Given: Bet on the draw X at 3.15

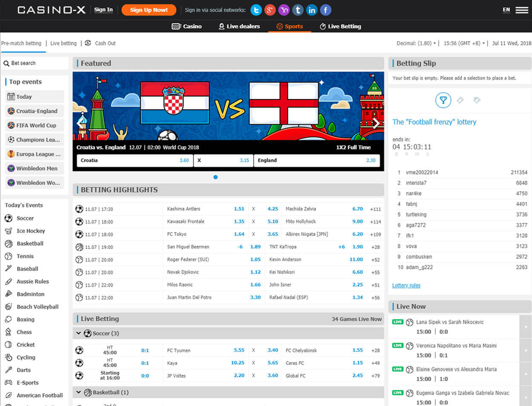Looking at the screenshot, I should 223,160.
